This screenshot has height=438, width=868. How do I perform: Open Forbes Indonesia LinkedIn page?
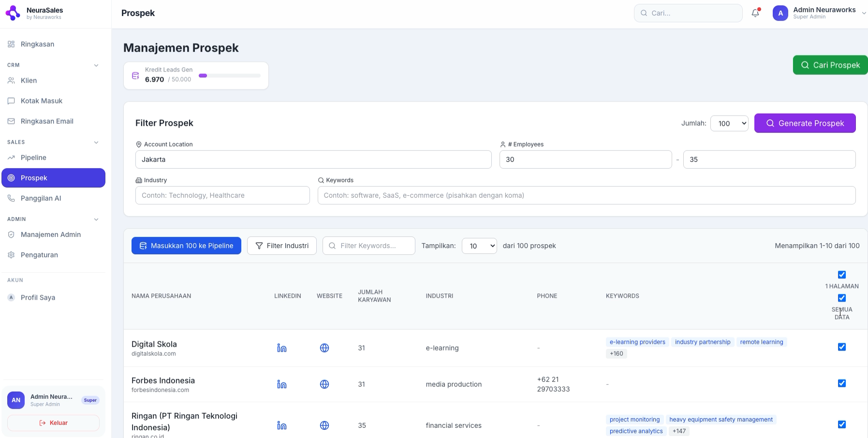tap(282, 384)
